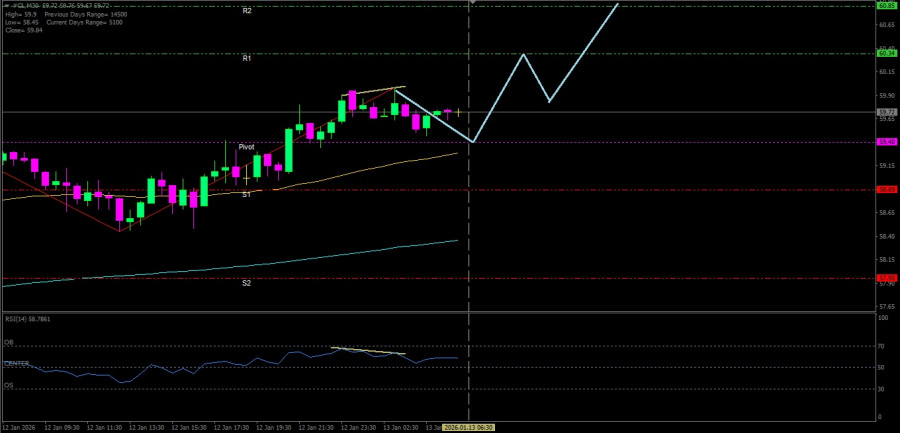This screenshot has height=433, width=900.
Task: Select the S2 support label
Action: tap(246, 283)
